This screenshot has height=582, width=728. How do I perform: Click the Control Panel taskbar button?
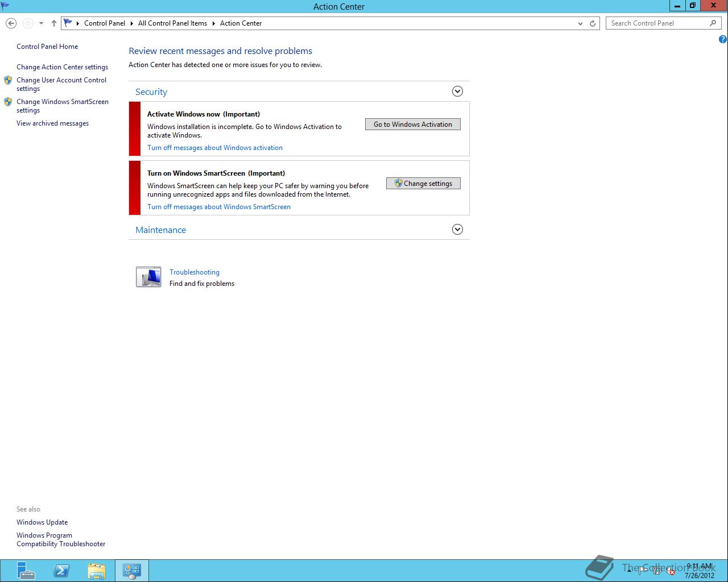pos(132,571)
